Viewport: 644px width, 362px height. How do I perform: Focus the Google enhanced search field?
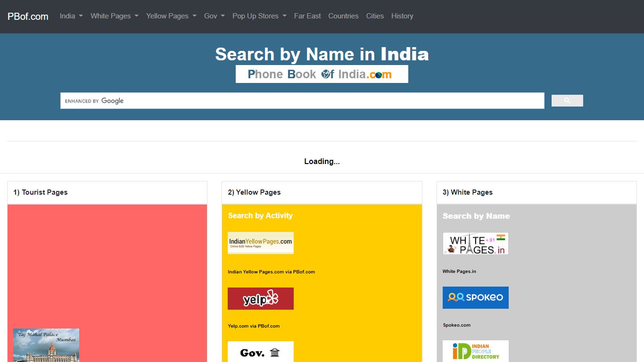pos(302,101)
